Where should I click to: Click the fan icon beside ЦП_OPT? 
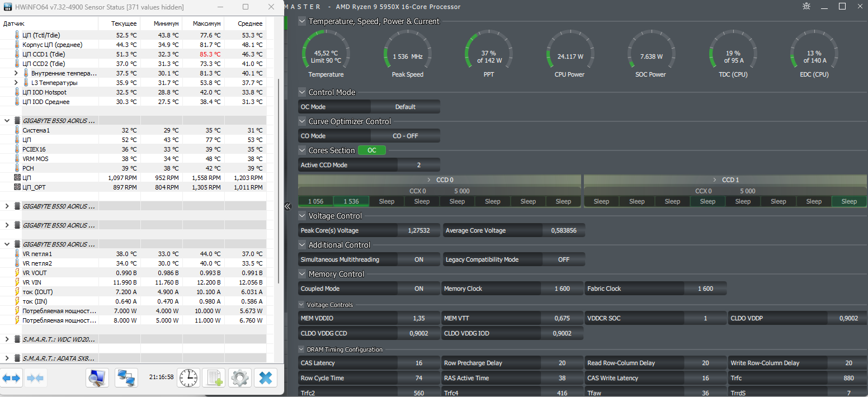17,187
